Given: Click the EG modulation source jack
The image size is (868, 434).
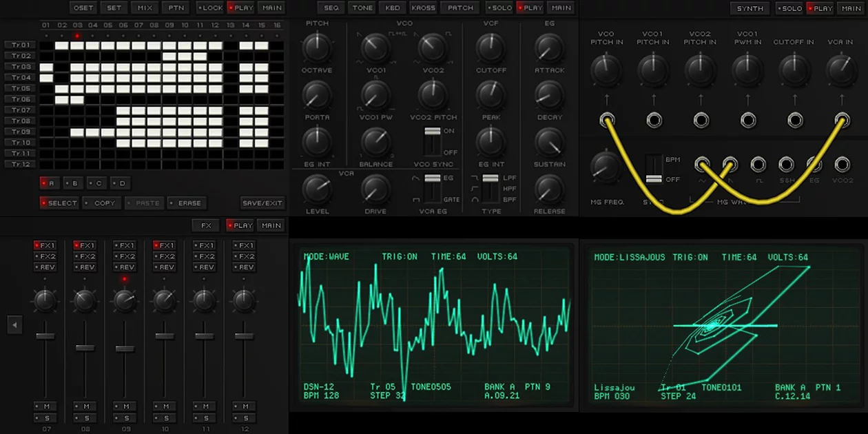Looking at the screenshot, I should pos(813,165).
